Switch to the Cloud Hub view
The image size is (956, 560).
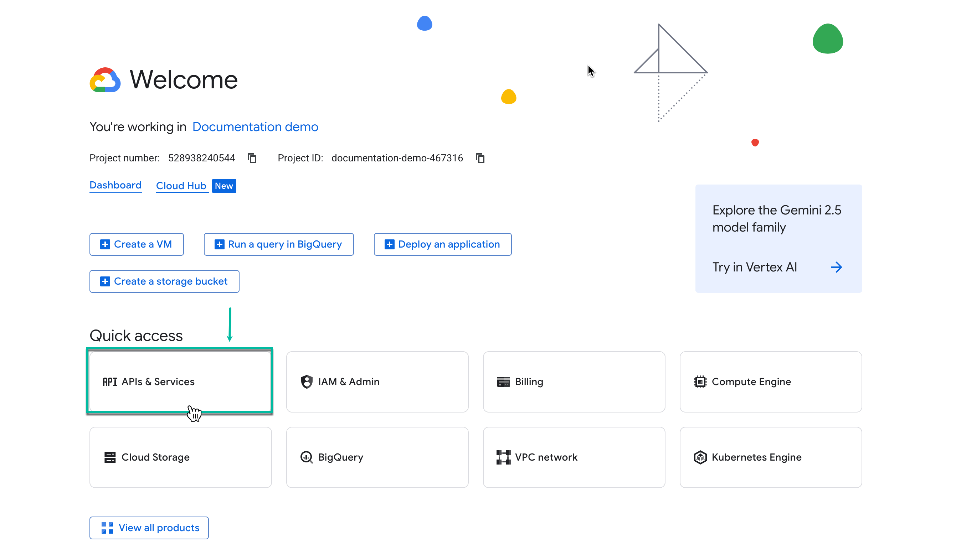click(x=181, y=185)
